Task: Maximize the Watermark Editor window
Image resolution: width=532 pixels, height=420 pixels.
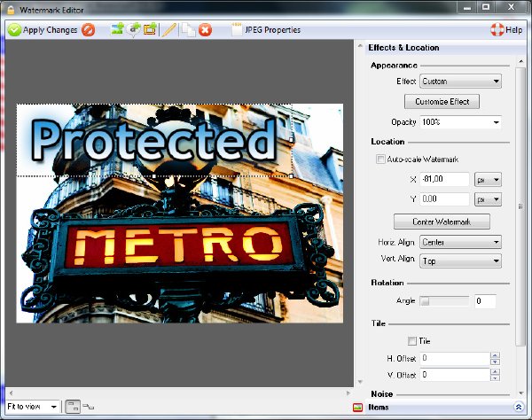Action: click(x=486, y=7)
